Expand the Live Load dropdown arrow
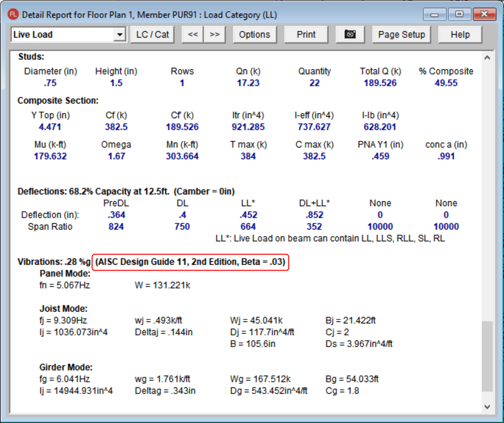 (x=119, y=35)
